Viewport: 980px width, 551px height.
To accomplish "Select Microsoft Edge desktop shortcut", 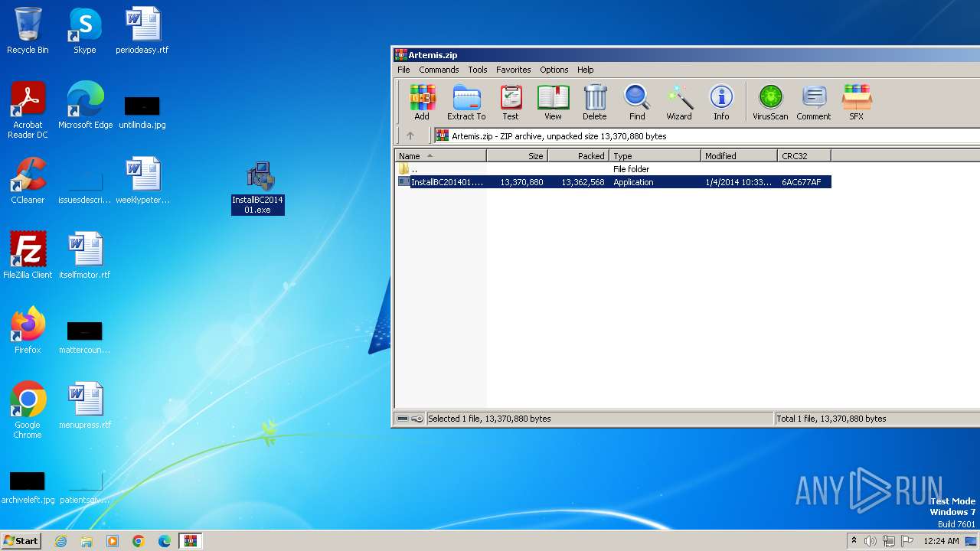I will 85,106.
